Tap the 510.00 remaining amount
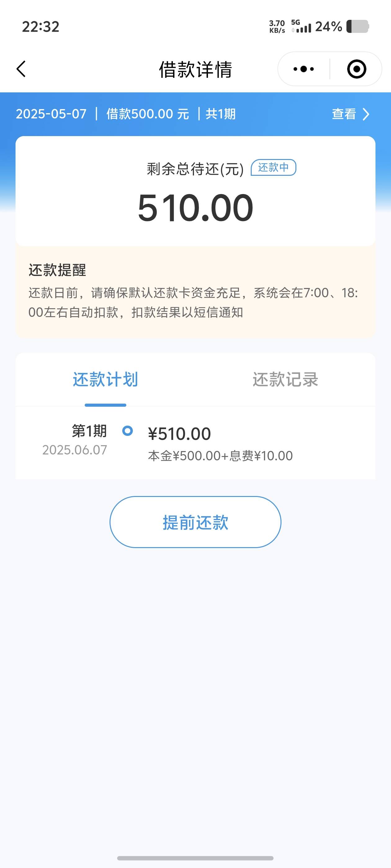The height and width of the screenshot is (868, 391). click(195, 208)
